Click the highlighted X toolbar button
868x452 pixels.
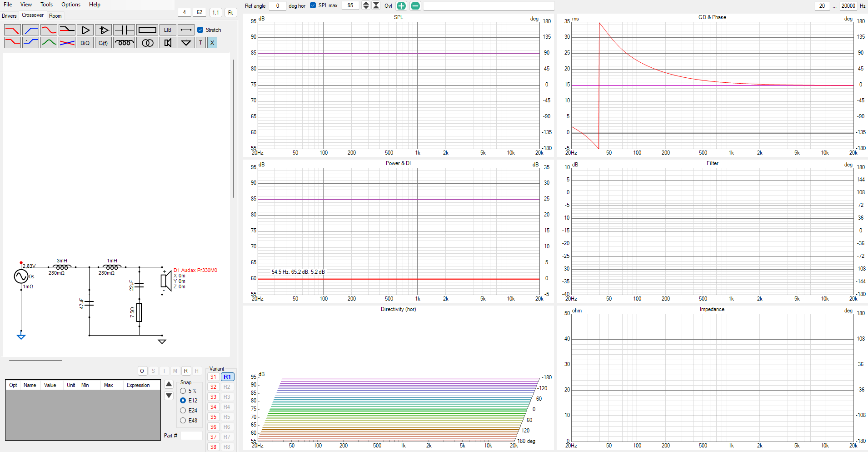point(212,43)
